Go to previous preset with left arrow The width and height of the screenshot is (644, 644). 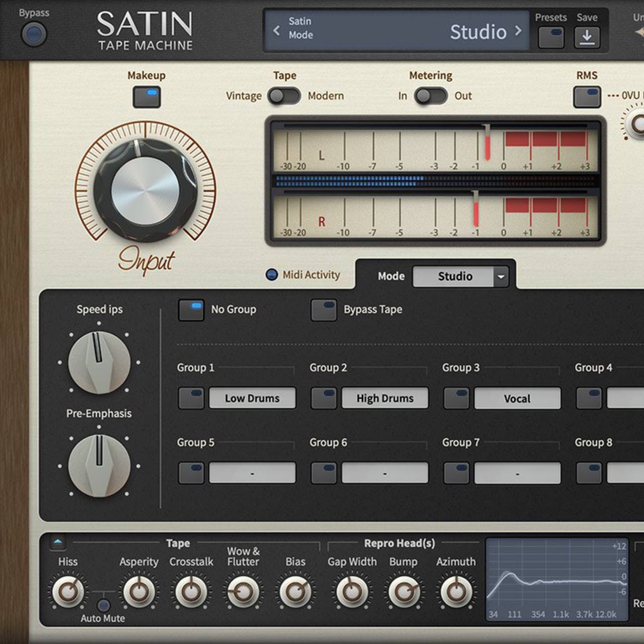[277, 31]
